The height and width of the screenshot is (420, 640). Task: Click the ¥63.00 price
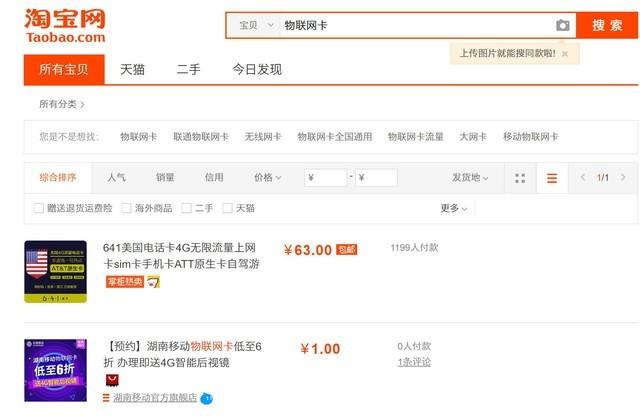tap(308, 250)
